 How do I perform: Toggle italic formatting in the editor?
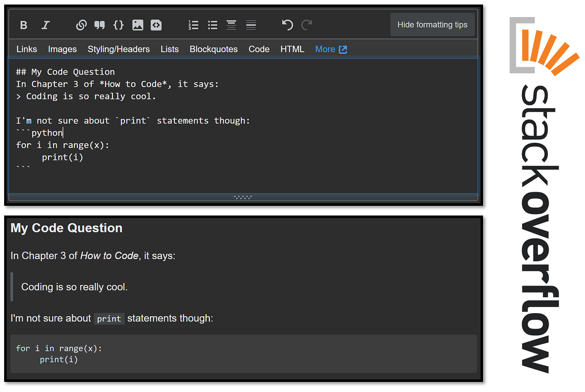(45, 25)
